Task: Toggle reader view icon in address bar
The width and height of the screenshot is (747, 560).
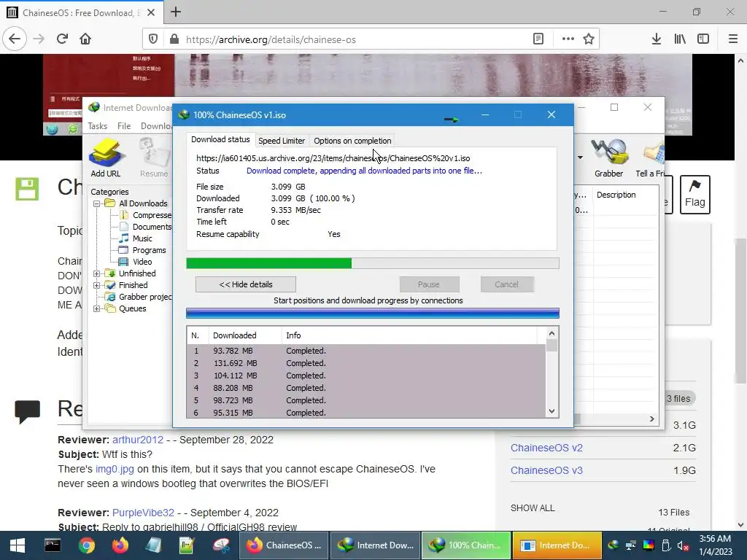Action: click(538, 39)
